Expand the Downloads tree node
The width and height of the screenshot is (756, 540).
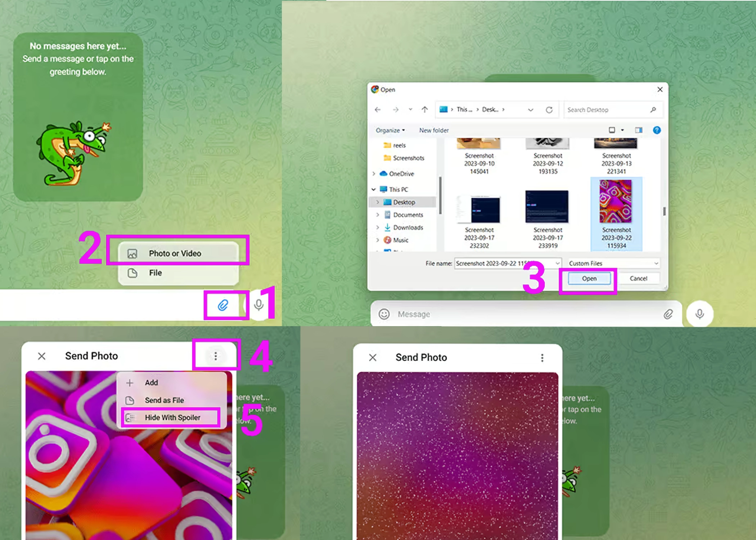[x=378, y=228]
